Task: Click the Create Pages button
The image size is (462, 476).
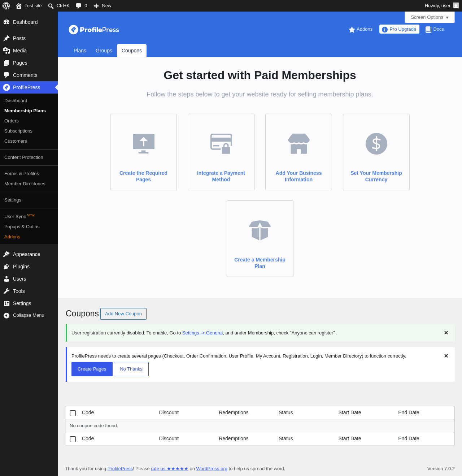Action: click(92, 369)
